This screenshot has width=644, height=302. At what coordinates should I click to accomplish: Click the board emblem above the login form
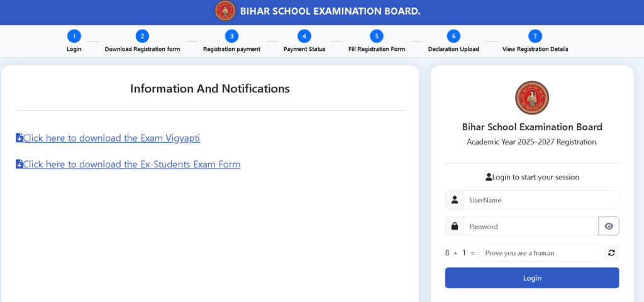point(532,98)
